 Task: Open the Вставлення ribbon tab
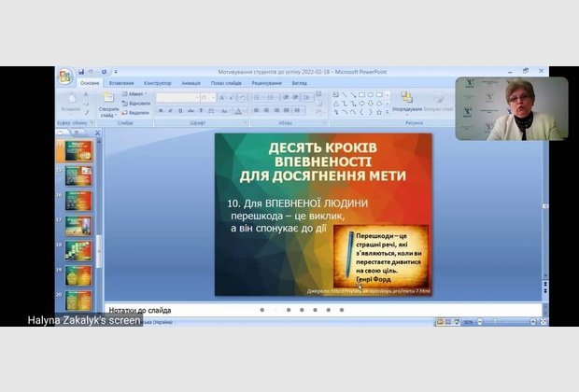click(x=121, y=83)
